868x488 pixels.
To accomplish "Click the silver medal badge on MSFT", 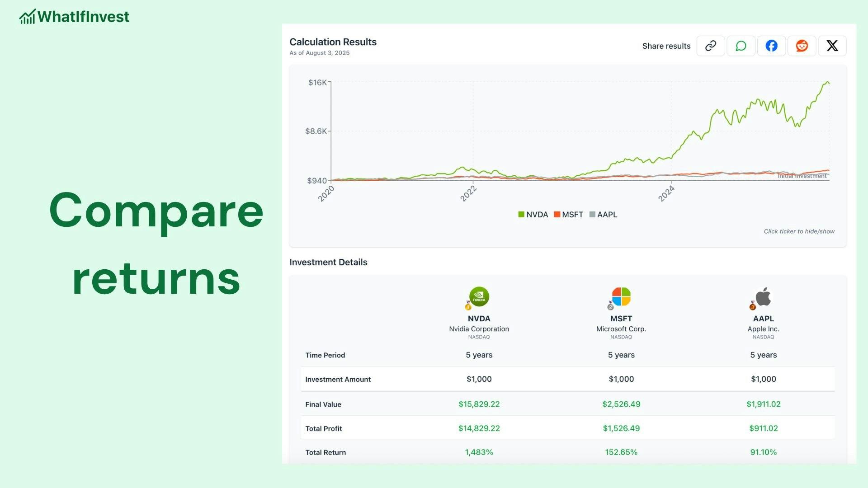I will coord(610,306).
